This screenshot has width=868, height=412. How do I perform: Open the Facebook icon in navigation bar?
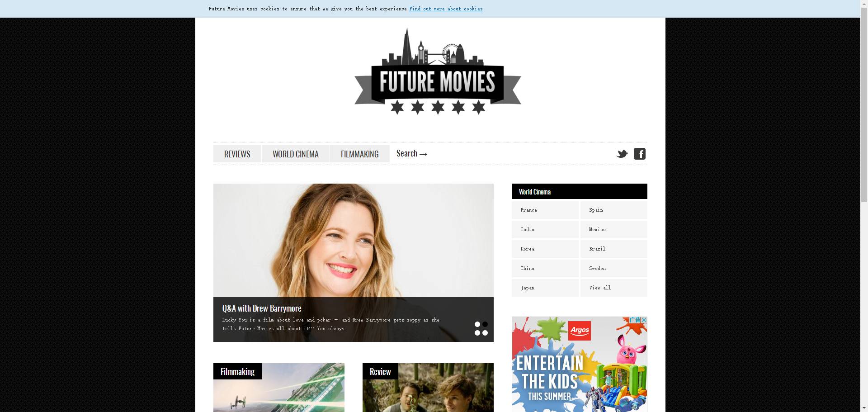[x=639, y=154]
